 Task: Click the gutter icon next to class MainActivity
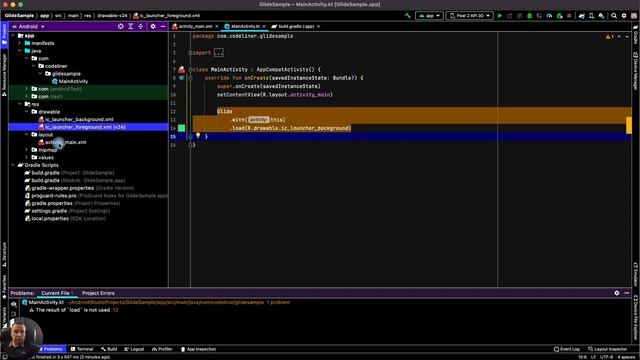pos(181,69)
